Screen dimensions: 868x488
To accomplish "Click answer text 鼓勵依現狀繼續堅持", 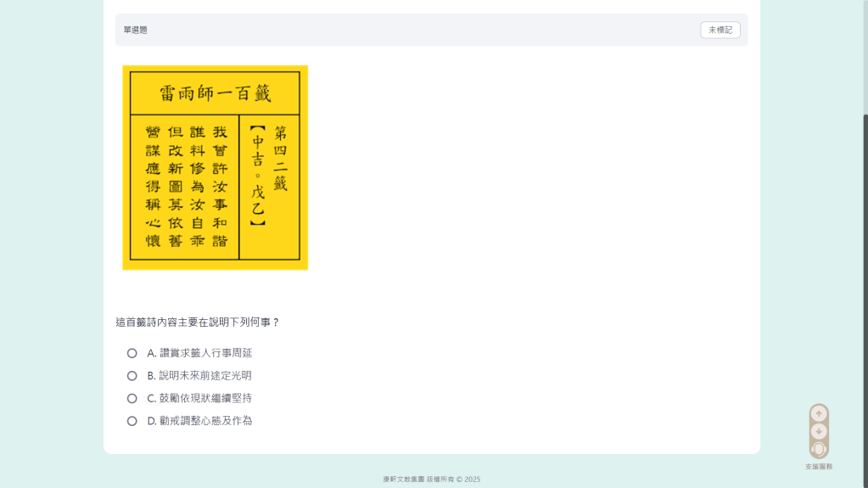I will (x=205, y=398).
